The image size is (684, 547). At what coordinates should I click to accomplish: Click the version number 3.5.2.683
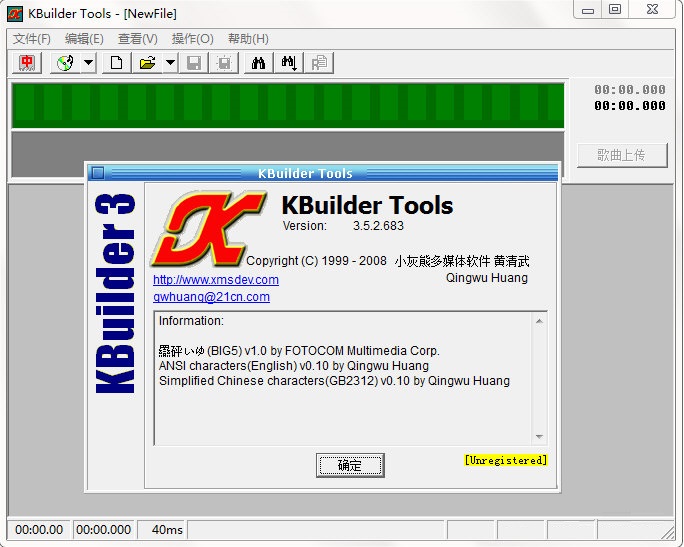378,226
